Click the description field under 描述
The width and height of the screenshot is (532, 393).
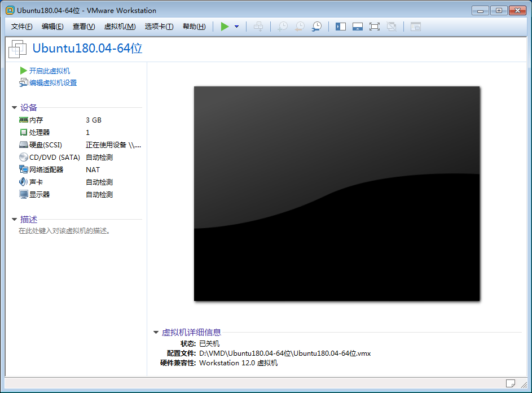click(64, 231)
